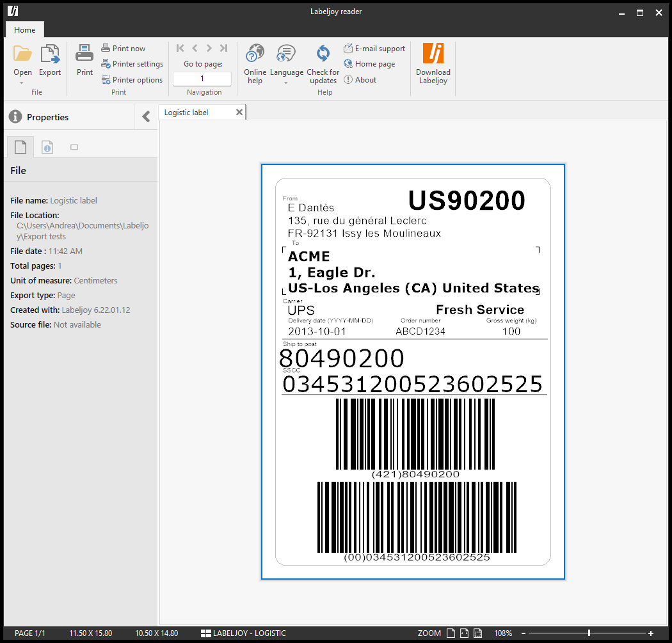Open Printer options
The image size is (672, 643).
tap(132, 80)
